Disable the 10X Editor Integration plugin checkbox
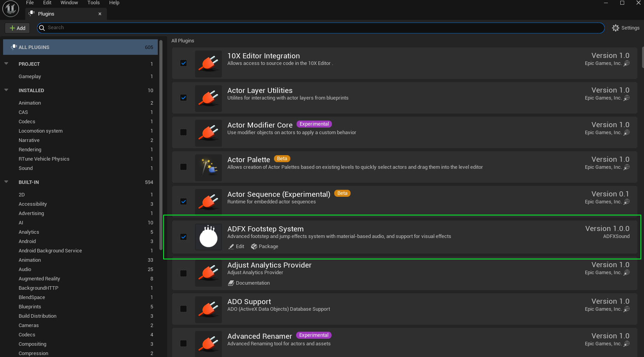The image size is (644, 357). (x=183, y=63)
